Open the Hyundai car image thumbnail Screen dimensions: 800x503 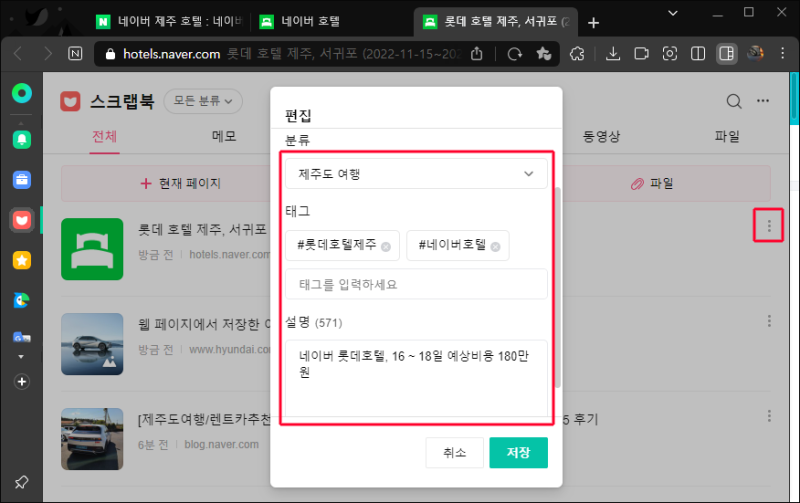[x=92, y=344]
